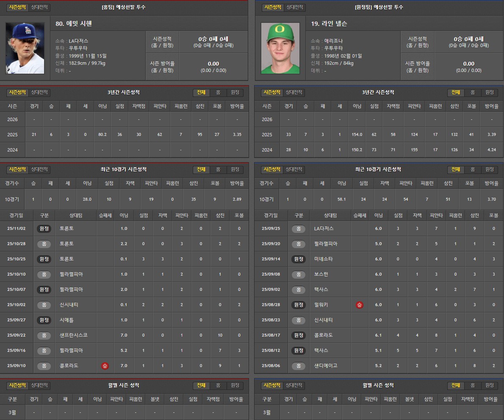Click the 홈 badge in the 샌디에이고 row
This screenshot has width=504, height=420.
[x=299, y=366]
